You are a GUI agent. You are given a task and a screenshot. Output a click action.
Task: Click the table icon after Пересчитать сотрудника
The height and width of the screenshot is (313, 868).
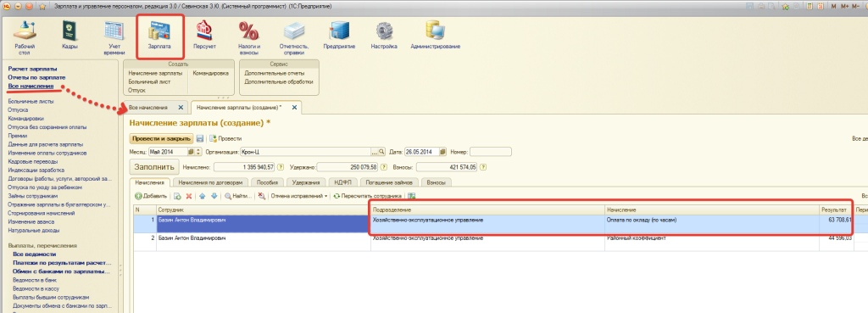412,196
